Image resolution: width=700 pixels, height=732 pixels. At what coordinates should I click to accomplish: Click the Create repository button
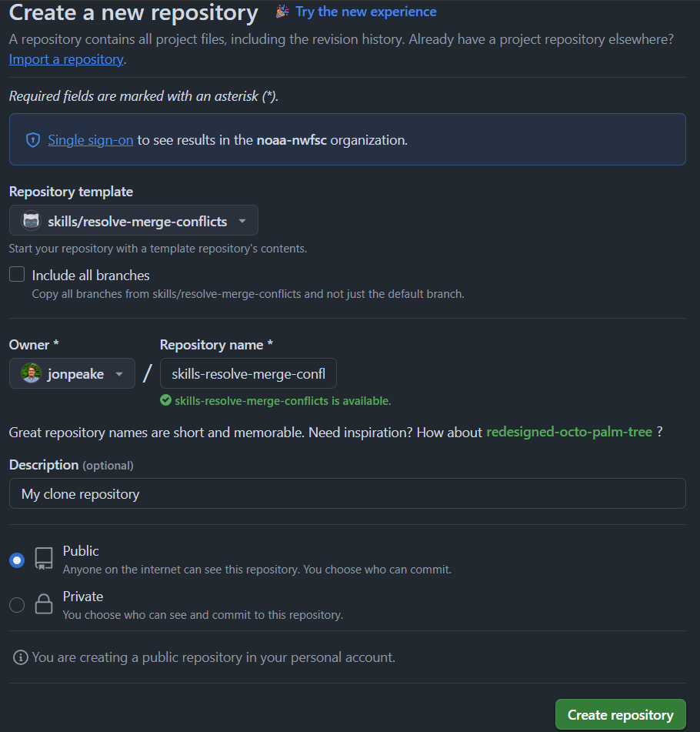tap(620, 714)
